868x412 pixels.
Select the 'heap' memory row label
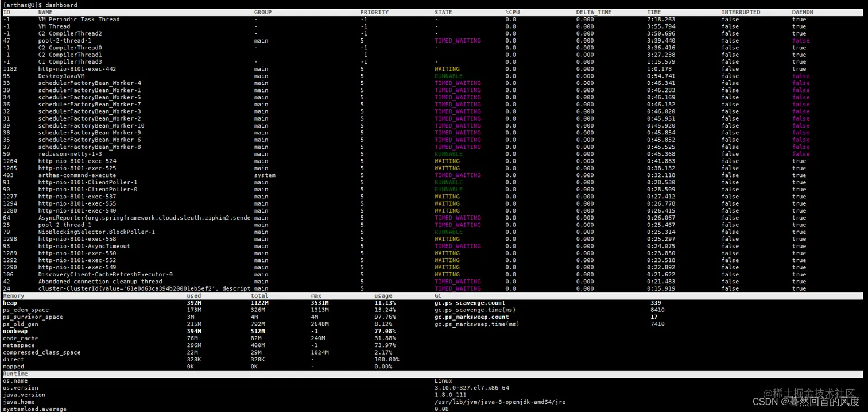point(10,303)
